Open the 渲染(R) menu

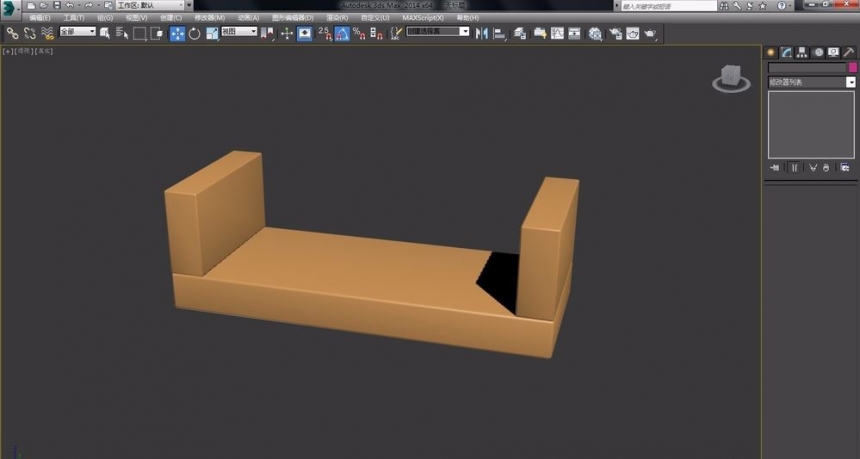pyautogui.click(x=337, y=18)
